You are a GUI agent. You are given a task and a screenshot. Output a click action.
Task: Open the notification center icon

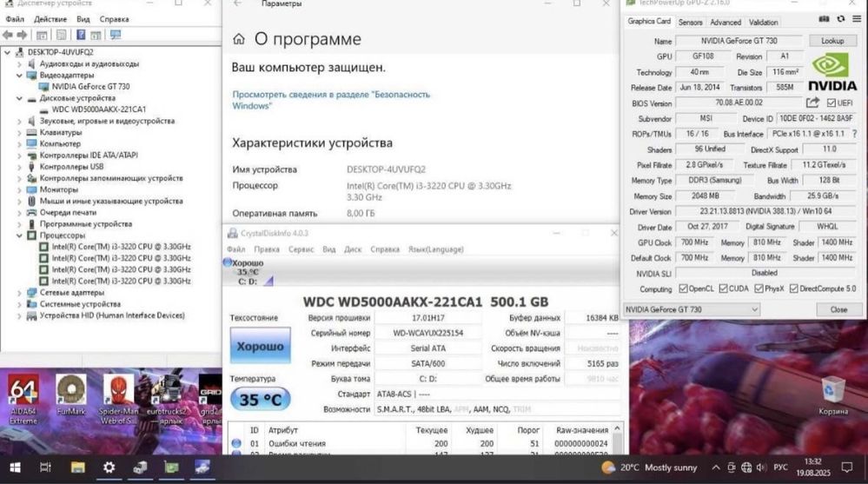pos(847,468)
